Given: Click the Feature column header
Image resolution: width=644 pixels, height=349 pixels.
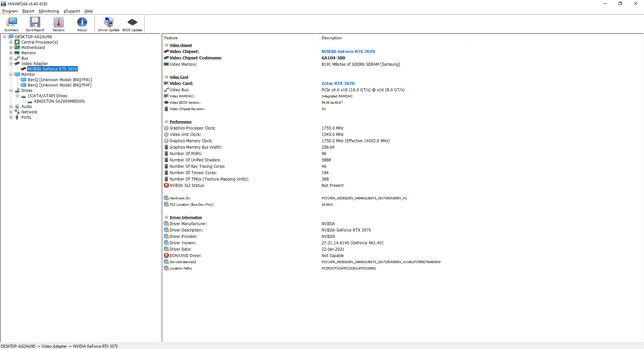Looking at the screenshot, I should pos(240,38).
